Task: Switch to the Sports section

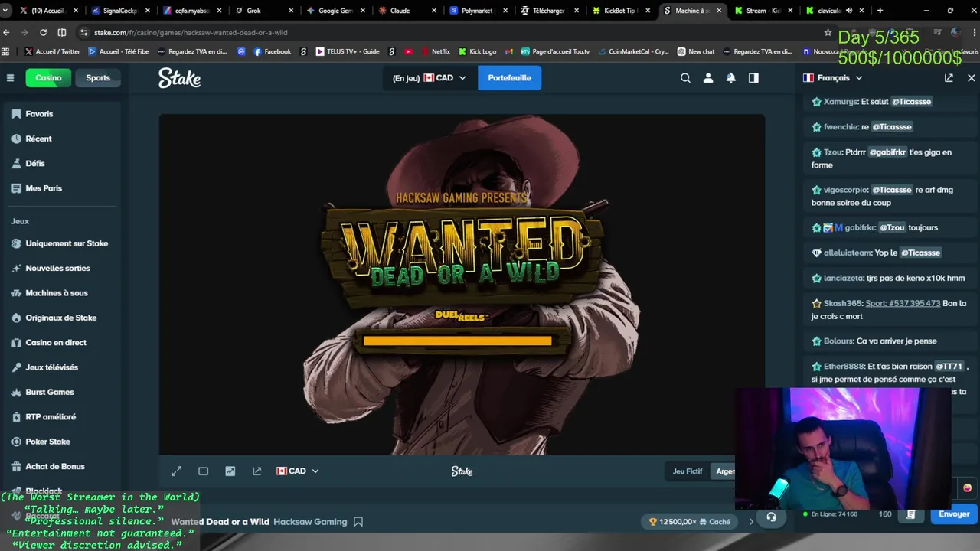Action: click(x=98, y=77)
